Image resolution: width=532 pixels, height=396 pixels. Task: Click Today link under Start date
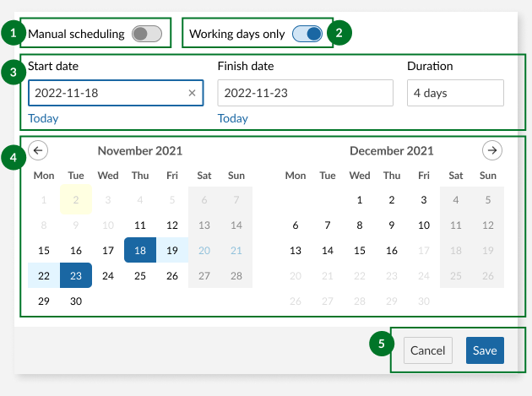[x=44, y=118]
